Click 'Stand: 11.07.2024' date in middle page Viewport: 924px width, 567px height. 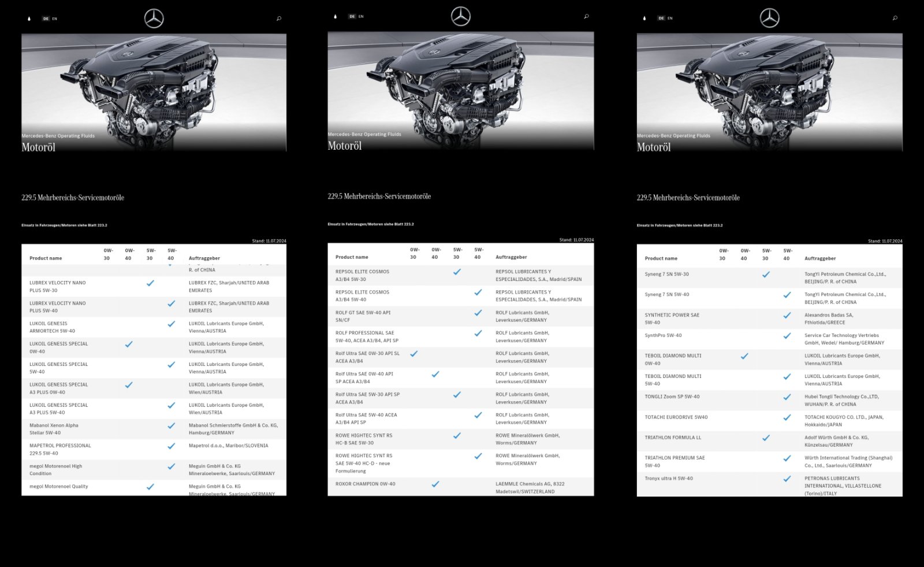coord(576,240)
